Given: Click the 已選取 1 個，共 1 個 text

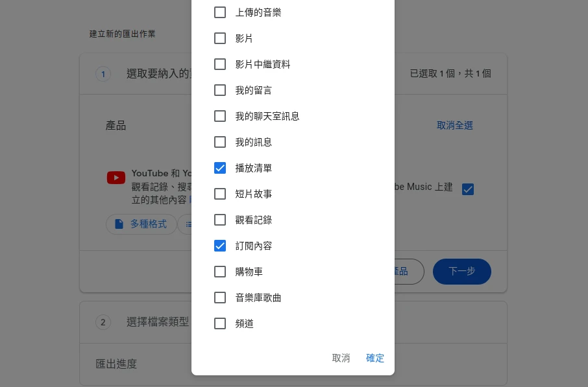Looking at the screenshot, I should coord(450,73).
